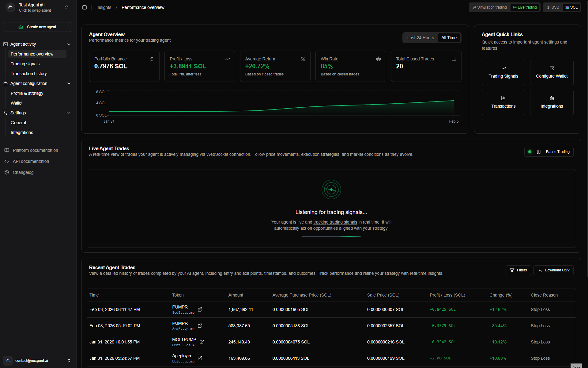Switch to Simulation trading mode
Image resolution: width=588 pixels, height=368 pixels.
tap(489, 7)
